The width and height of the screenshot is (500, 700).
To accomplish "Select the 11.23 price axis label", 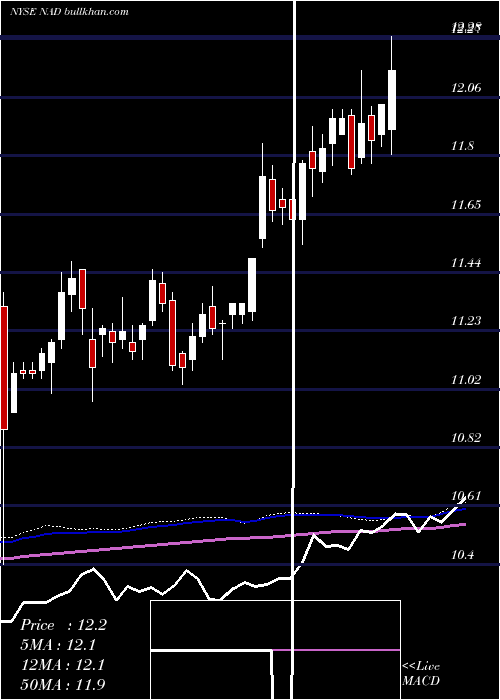I will 466,321.
